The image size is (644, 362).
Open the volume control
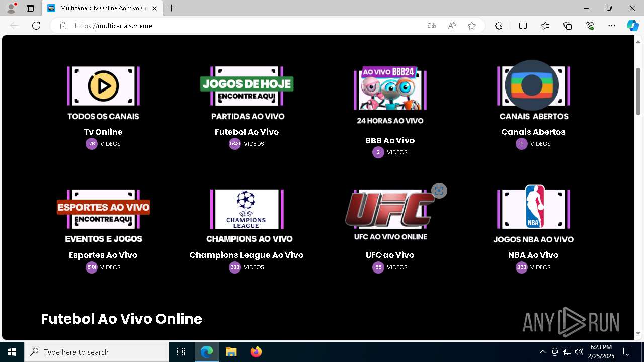click(x=579, y=352)
